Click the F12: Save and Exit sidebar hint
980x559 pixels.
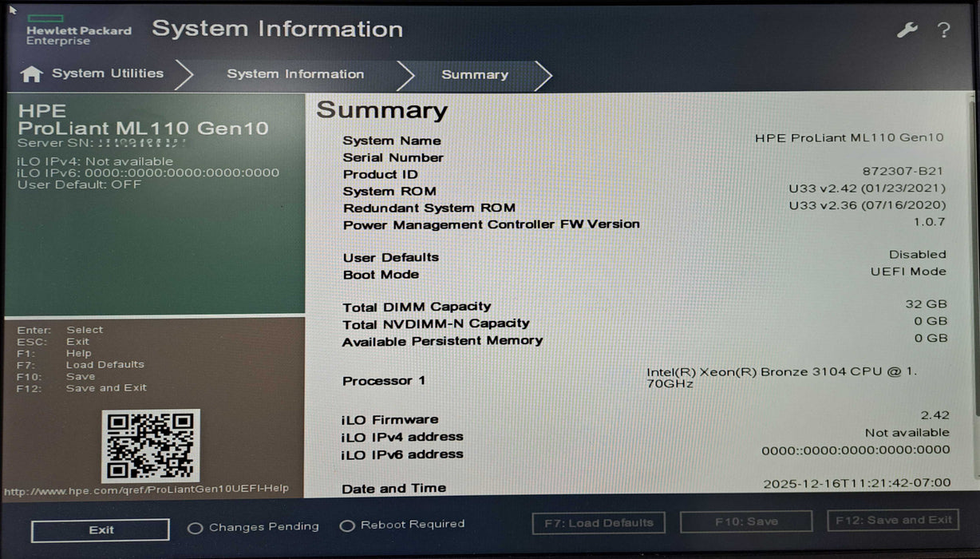(82, 388)
